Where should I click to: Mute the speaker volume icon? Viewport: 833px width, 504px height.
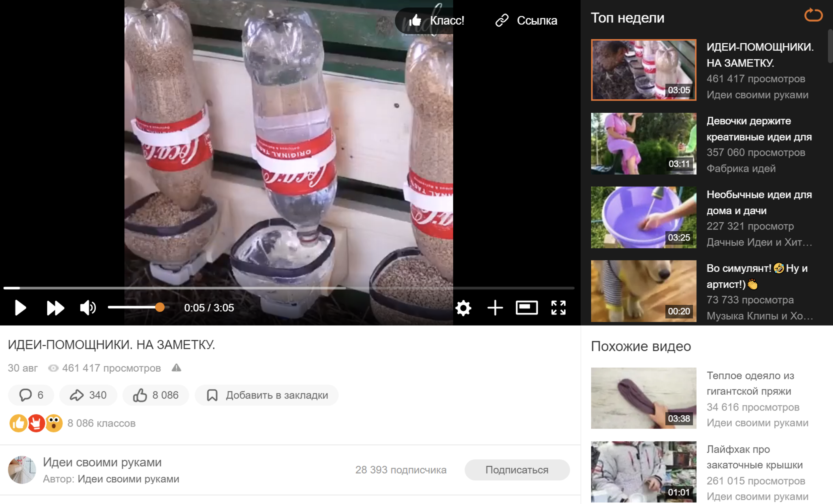tap(88, 308)
